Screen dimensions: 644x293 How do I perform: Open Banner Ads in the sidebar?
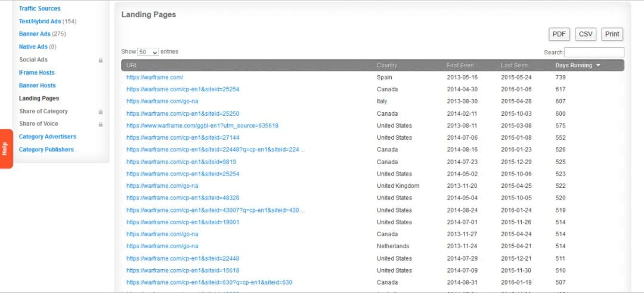click(35, 33)
